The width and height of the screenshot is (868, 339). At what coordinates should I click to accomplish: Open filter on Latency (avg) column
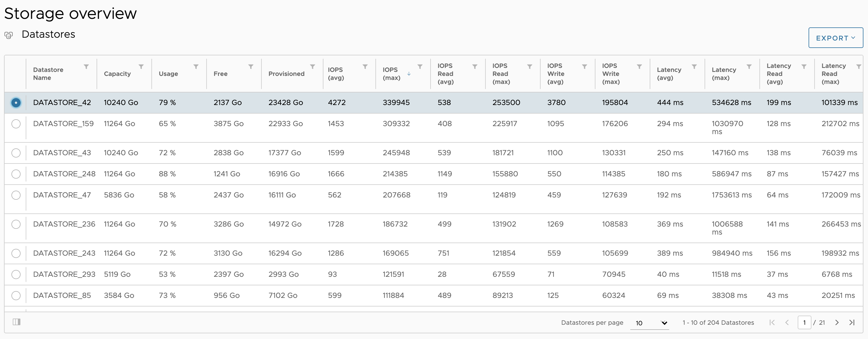[x=694, y=67]
